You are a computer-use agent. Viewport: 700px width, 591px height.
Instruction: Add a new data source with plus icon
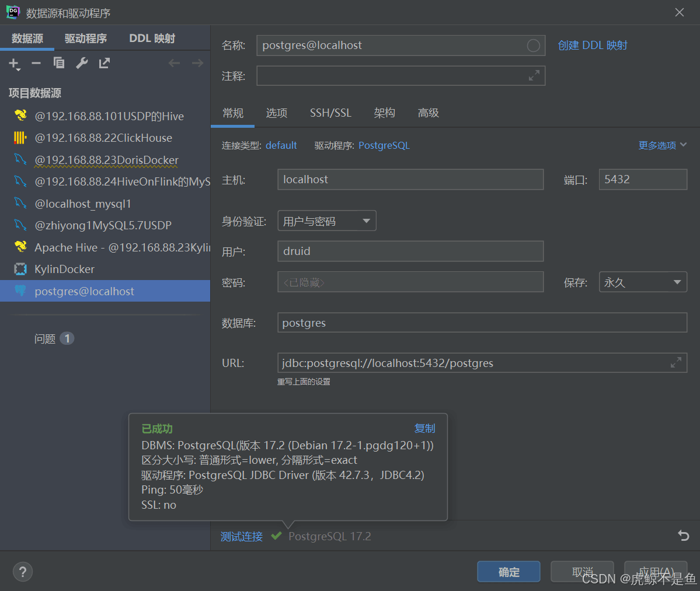pos(14,64)
